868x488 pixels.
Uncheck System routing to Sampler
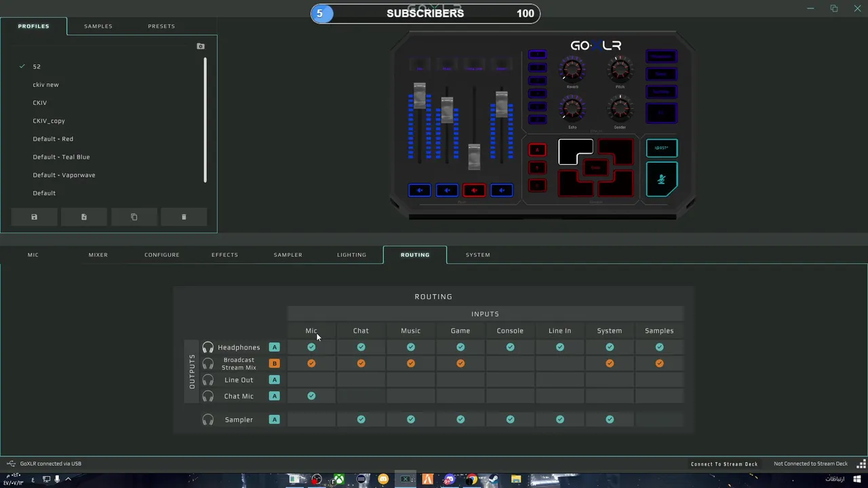(610, 420)
